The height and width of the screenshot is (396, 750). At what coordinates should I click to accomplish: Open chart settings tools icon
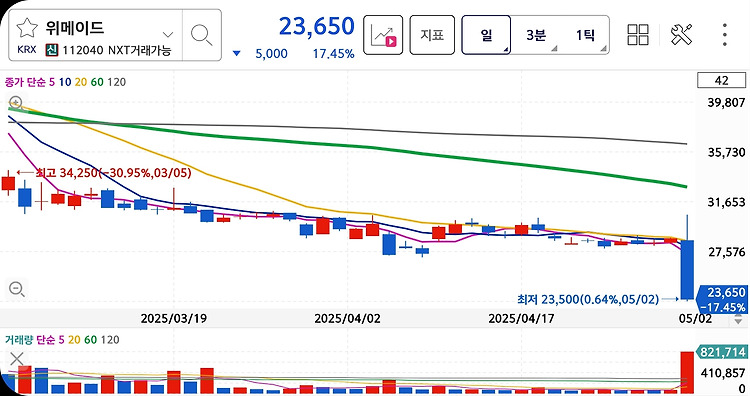coord(681,34)
